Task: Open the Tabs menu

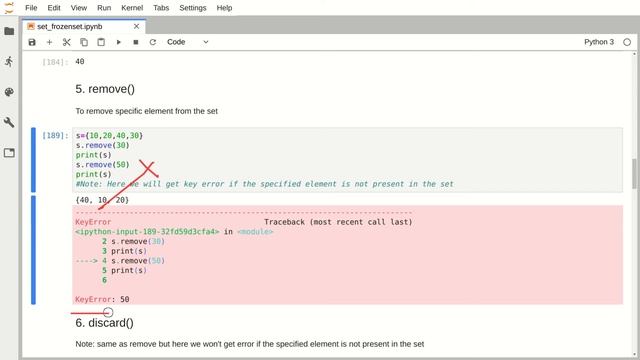Action: tap(161, 8)
